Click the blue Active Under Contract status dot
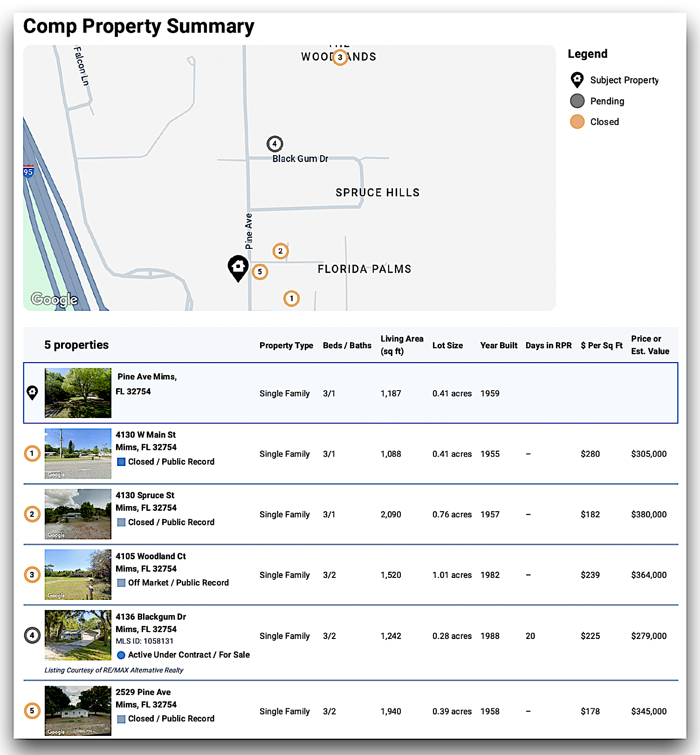 point(121,655)
